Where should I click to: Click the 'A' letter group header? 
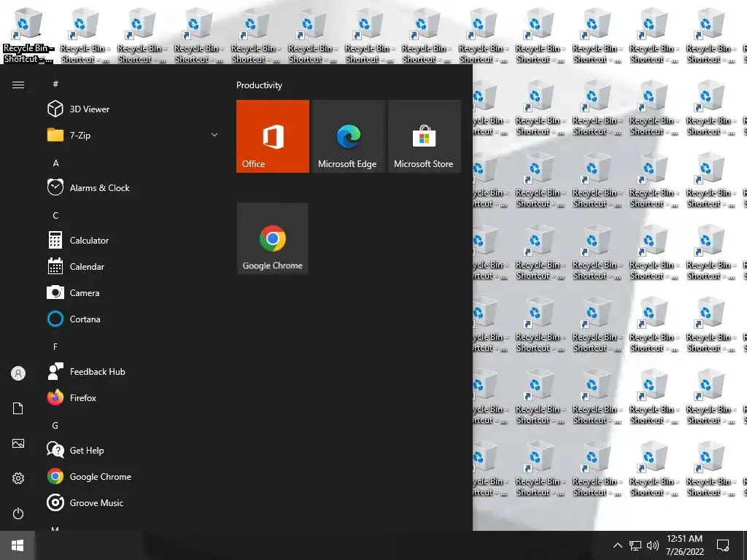pyautogui.click(x=55, y=163)
